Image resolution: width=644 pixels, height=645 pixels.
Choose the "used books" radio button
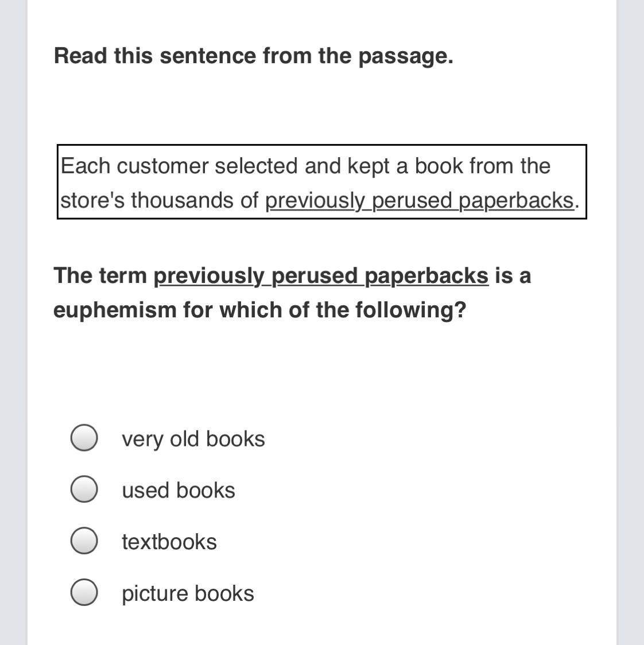(84, 489)
